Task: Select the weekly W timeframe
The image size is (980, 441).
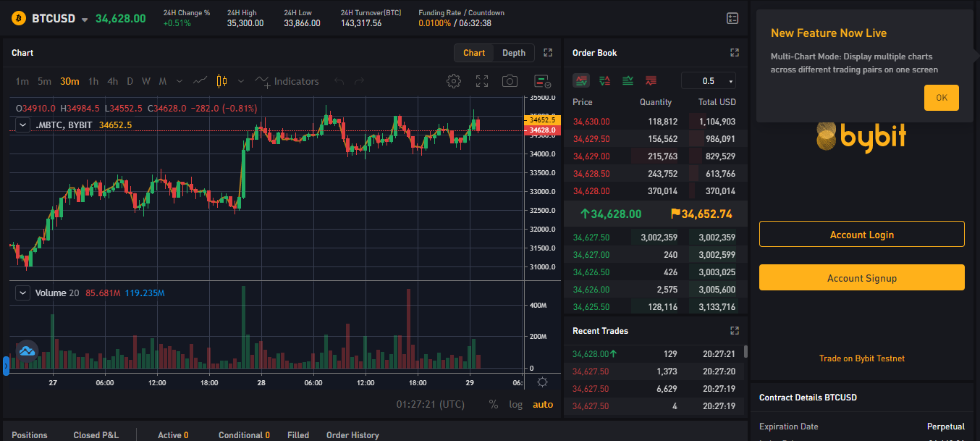Action: point(146,81)
